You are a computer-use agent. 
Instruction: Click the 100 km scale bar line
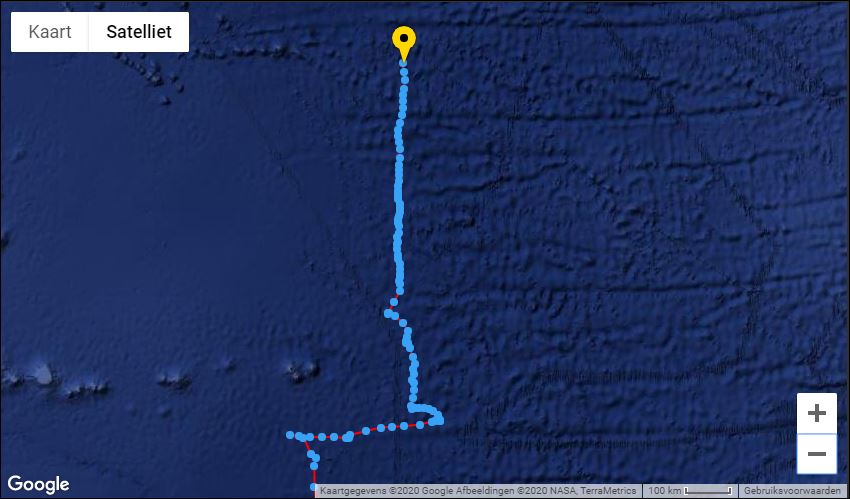[x=708, y=491]
